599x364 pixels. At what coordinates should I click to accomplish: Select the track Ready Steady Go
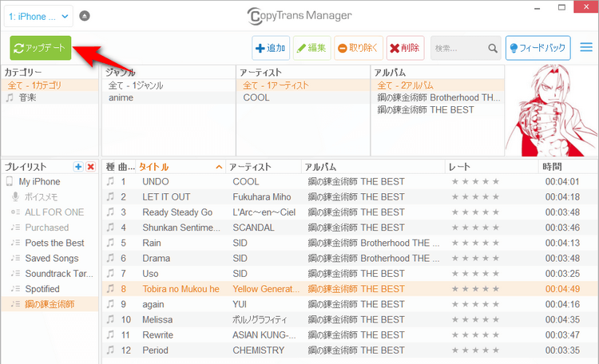tap(350, 212)
